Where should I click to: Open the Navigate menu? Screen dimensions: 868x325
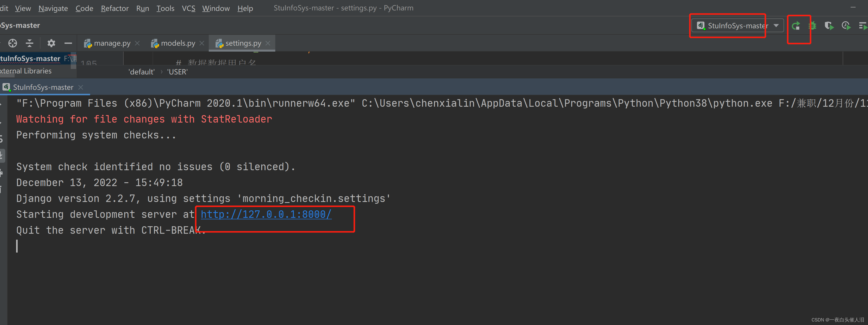[x=53, y=8]
